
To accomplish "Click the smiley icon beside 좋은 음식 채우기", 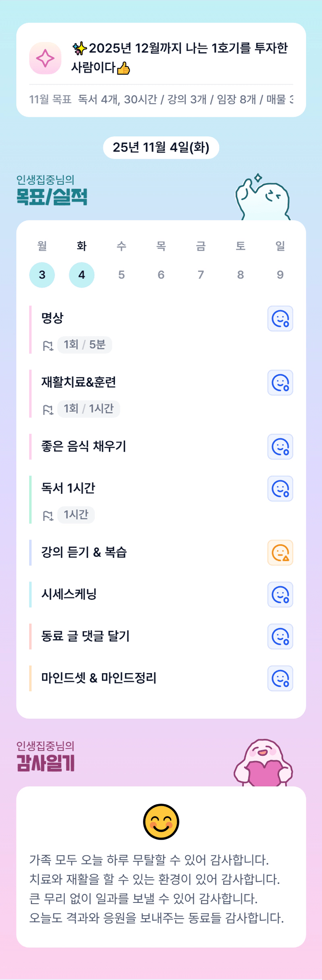I will (280, 447).
